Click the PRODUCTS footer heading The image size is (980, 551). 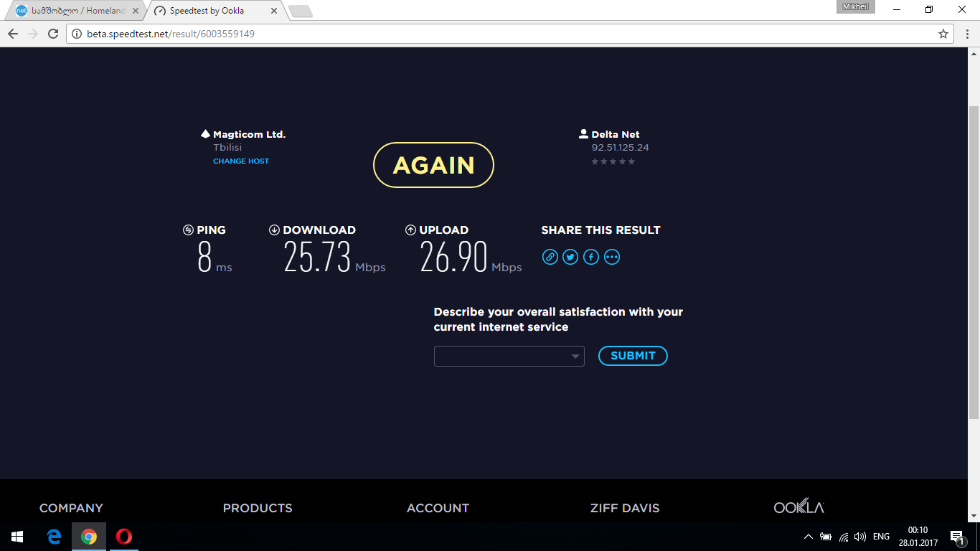(x=258, y=508)
